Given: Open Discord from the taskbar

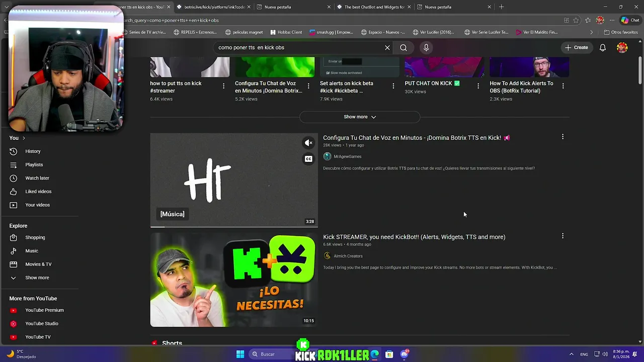Looking at the screenshot, I should point(404,354).
